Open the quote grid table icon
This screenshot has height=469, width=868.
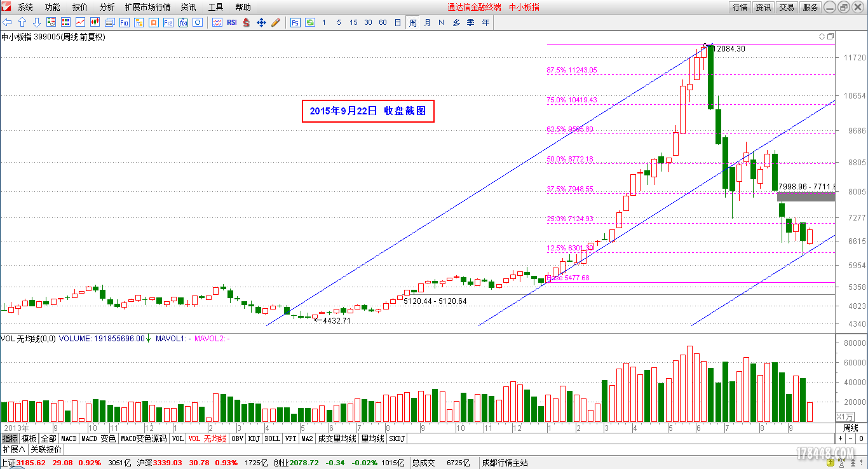tap(66, 22)
